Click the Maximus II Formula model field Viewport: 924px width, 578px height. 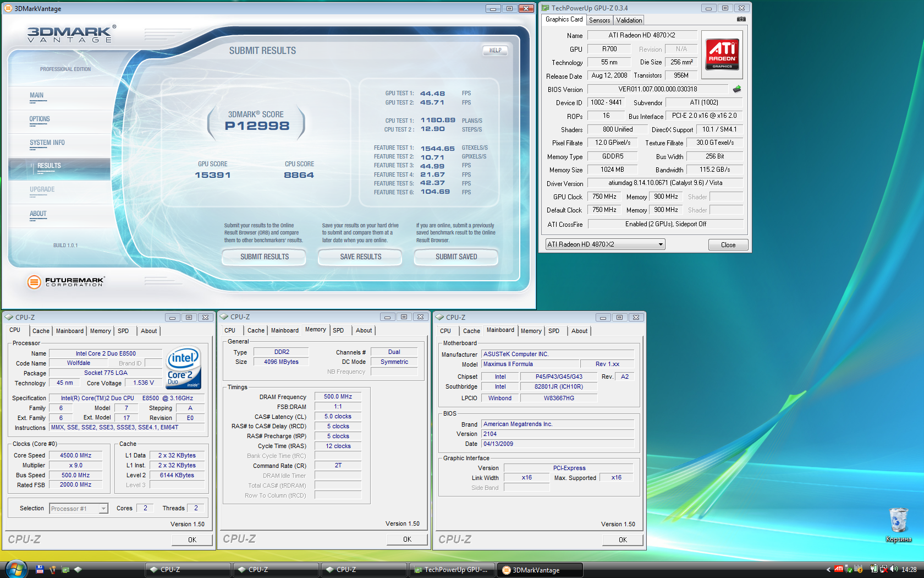[531, 364]
